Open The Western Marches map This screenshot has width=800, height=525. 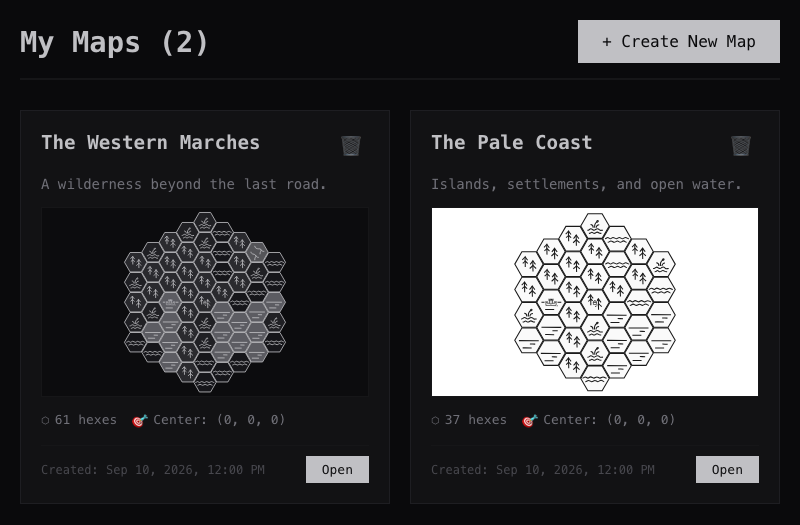point(337,469)
